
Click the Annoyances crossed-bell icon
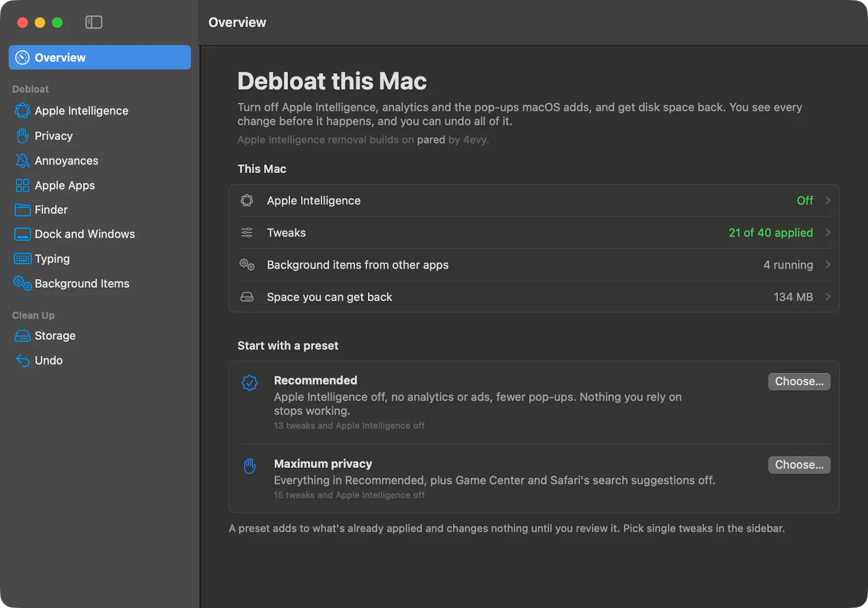(x=22, y=161)
